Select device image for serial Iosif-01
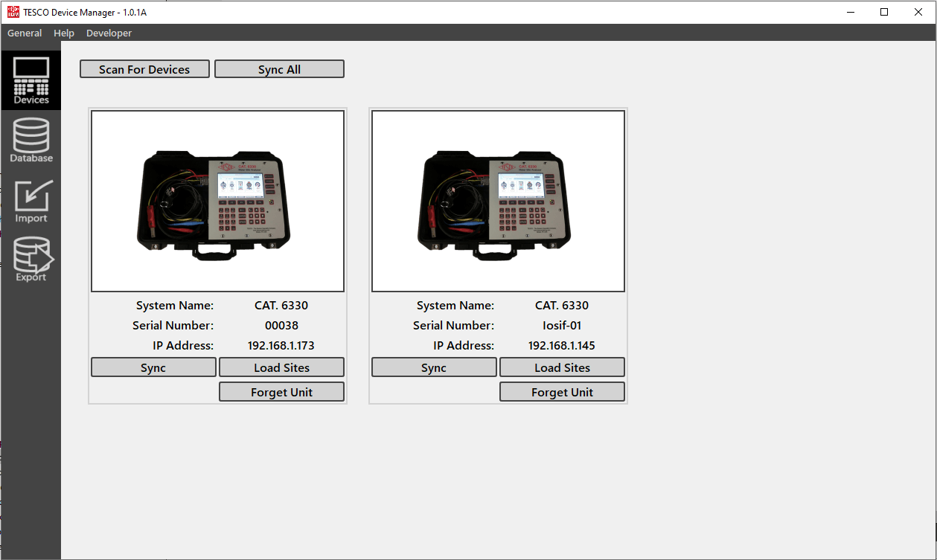The height and width of the screenshot is (560, 937). click(498, 202)
